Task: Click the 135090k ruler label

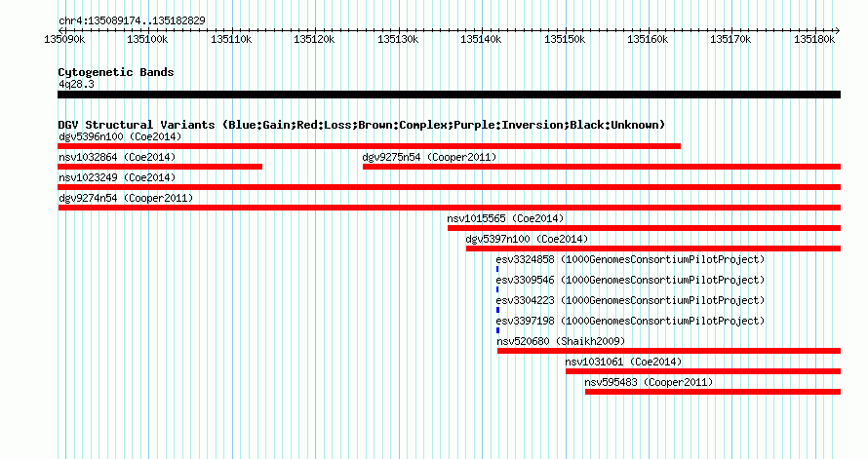Action: point(64,39)
